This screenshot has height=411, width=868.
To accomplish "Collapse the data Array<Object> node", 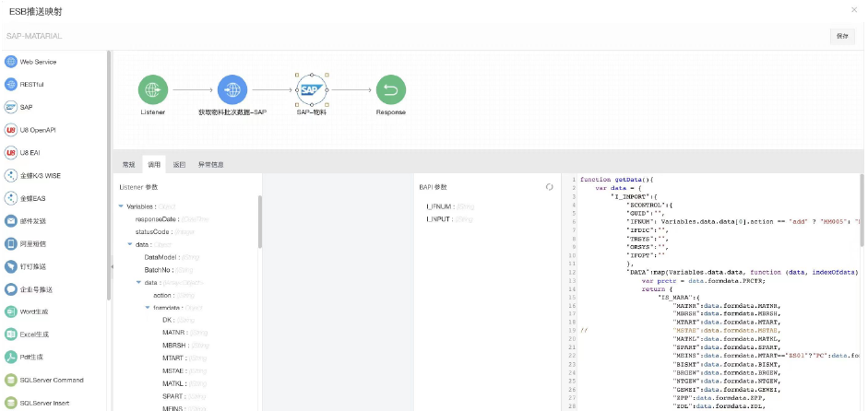I will point(138,282).
